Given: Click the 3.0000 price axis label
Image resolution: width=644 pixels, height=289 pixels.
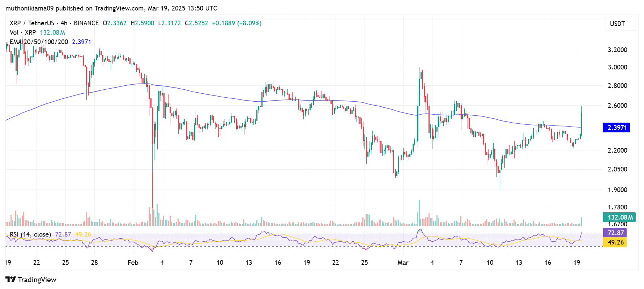Looking at the screenshot, I should coord(617,67).
